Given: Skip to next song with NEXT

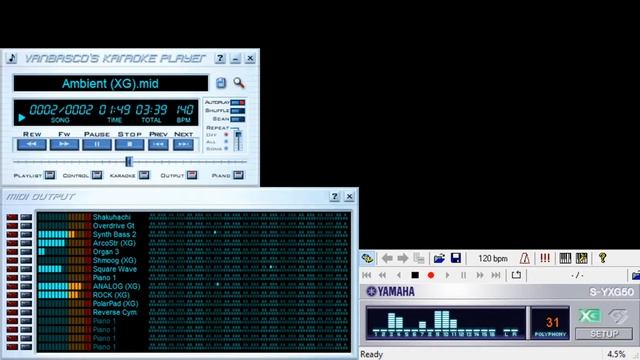Looking at the screenshot, I should click(183, 144).
